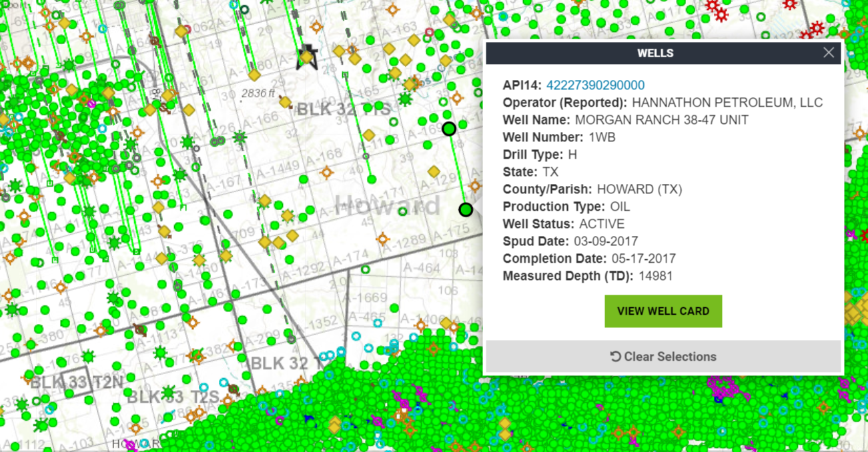The width and height of the screenshot is (868, 452).
Task: Select the upper black-outlined well marker near A-169
Action: pyautogui.click(x=449, y=129)
